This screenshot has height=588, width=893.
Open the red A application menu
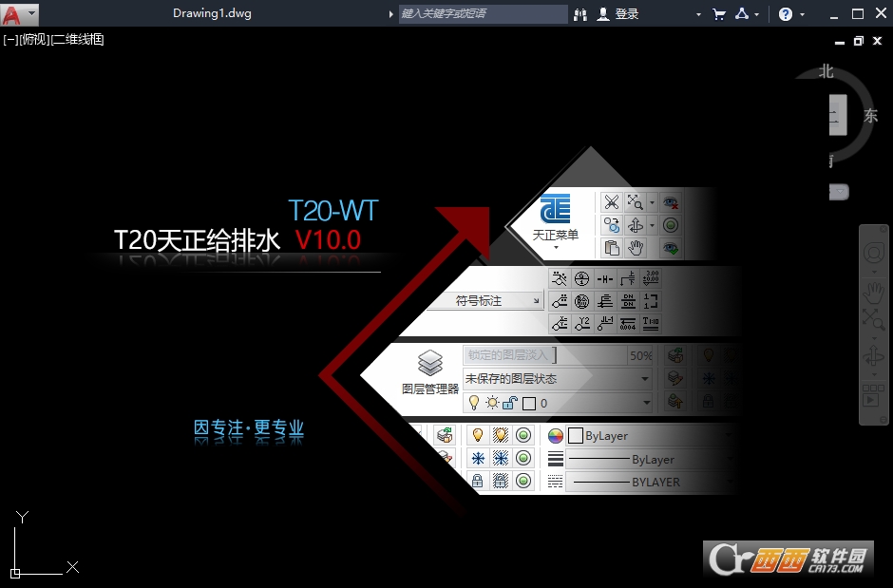11,13
